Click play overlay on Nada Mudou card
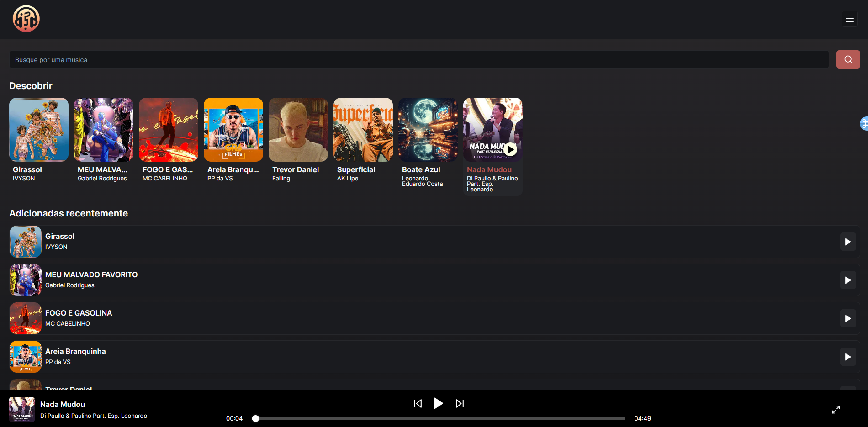 point(510,149)
